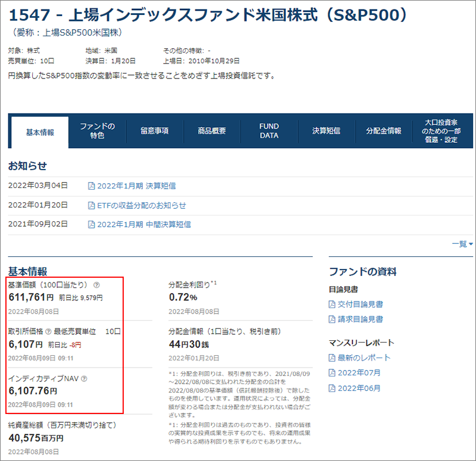Click the 前日比 9,579円 change text
This screenshot has height=461, width=476.
point(81,298)
